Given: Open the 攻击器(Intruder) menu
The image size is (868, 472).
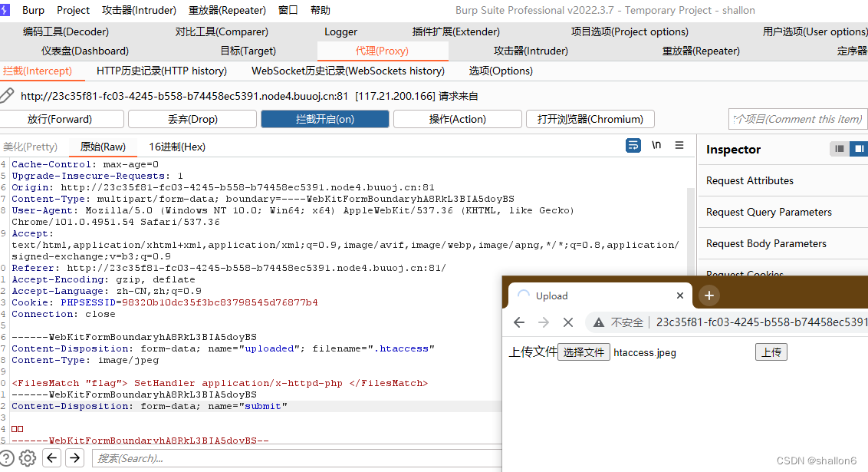Looking at the screenshot, I should coord(139,10).
